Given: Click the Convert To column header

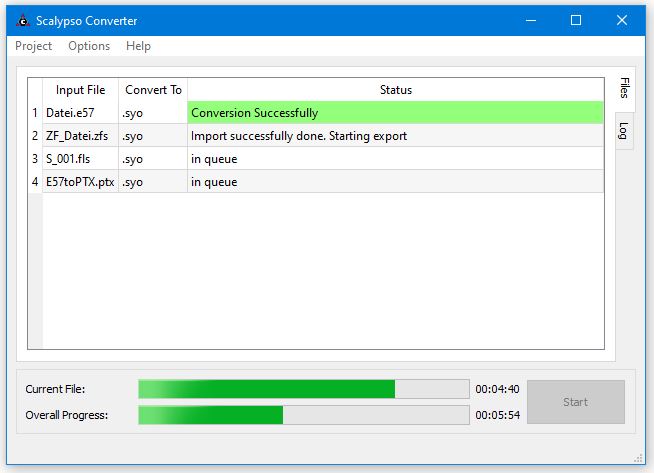Looking at the screenshot, I should [x=153, y=90].
